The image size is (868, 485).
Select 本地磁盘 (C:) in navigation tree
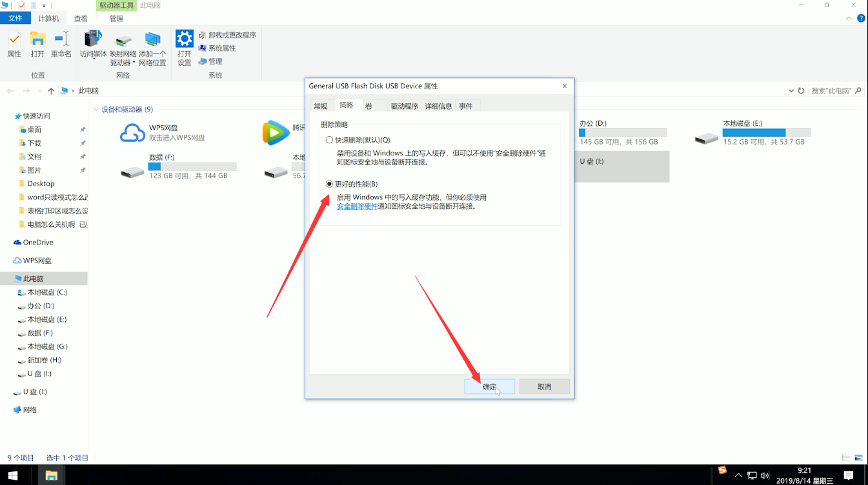pos(47,292)
